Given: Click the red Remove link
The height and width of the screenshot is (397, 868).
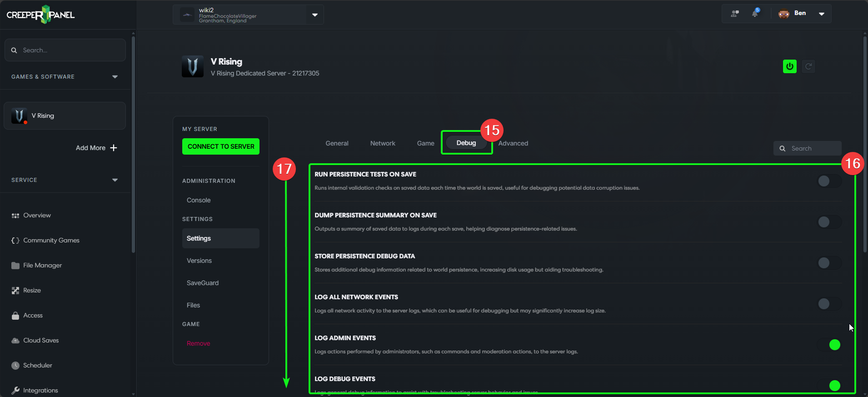Looking at the screenshot, I should 198,343.
